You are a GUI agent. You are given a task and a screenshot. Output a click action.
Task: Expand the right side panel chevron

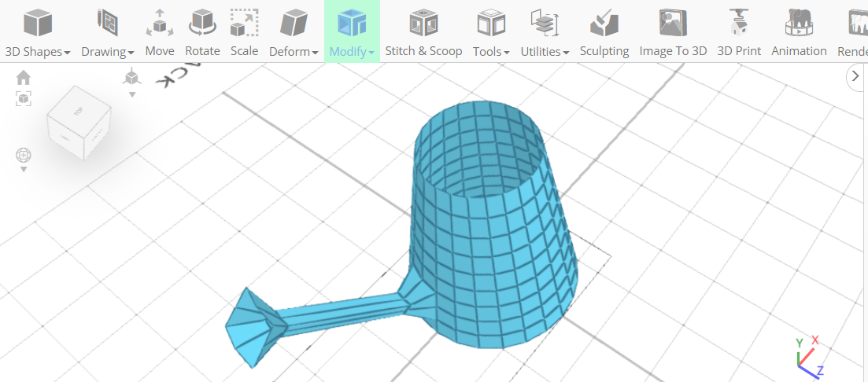(x=855, y=77)
